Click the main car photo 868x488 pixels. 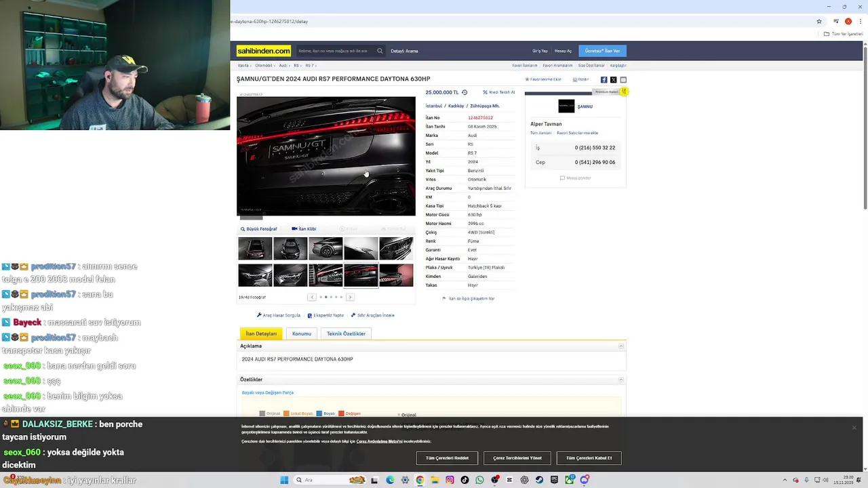(326, 156)
